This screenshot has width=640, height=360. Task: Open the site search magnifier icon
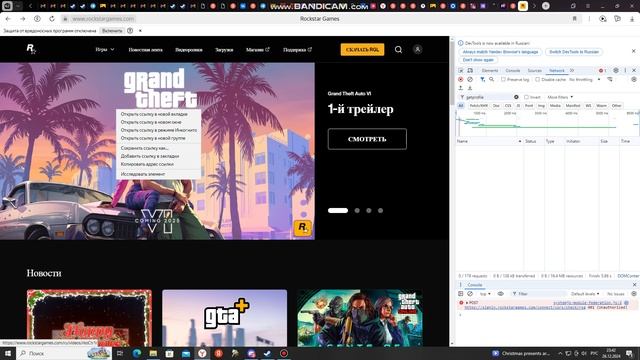398,49
